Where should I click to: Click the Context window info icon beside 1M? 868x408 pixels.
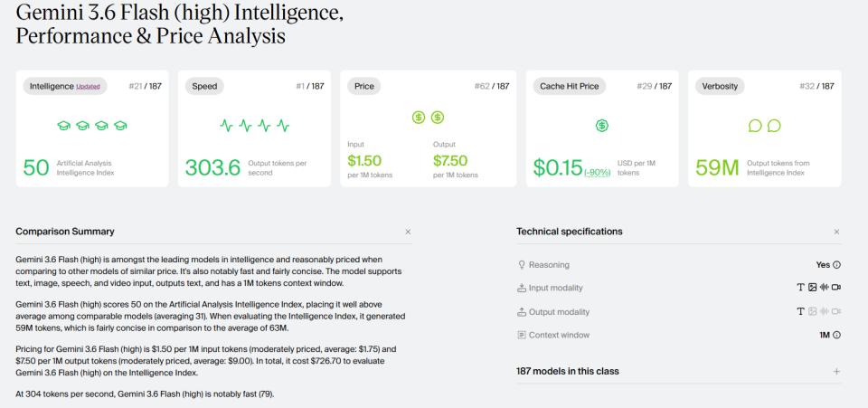point(836,335)
